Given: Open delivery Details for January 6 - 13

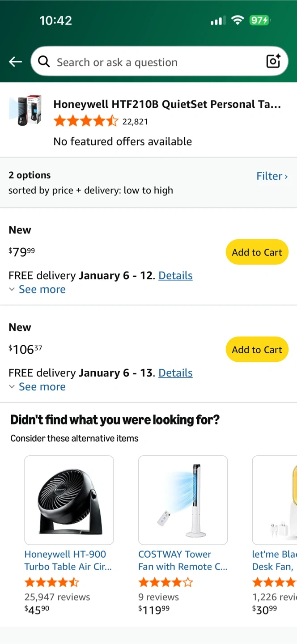Looking at the screenshot, I should 175,373.
